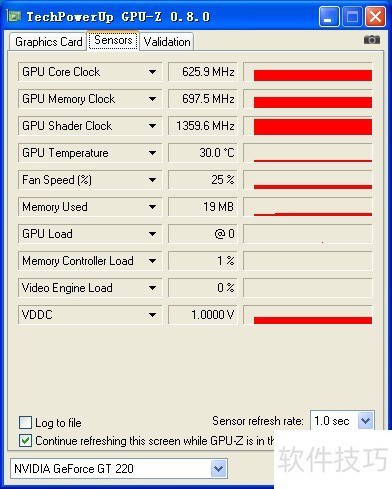Open the Memory Controller Load dropdown arrow

pyautogui.click(x=152, y=261)
